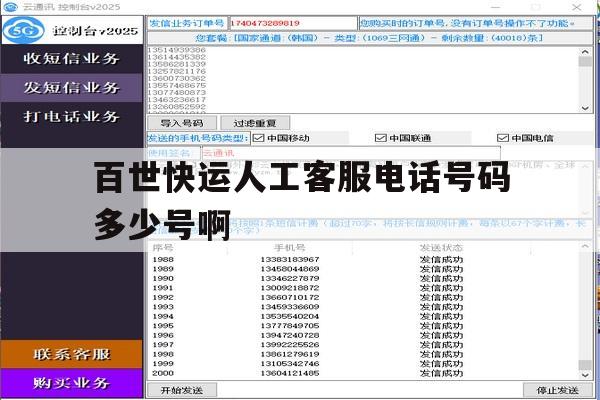Image resolution: width=600 pixels, height=400 pixels.
Task: Click 发信成功 status of row 1988
Action: (441, 260)
